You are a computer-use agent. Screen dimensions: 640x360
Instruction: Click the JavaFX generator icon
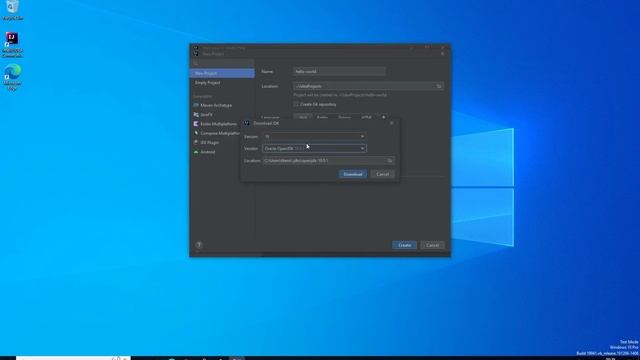click(x=196, y=115)
